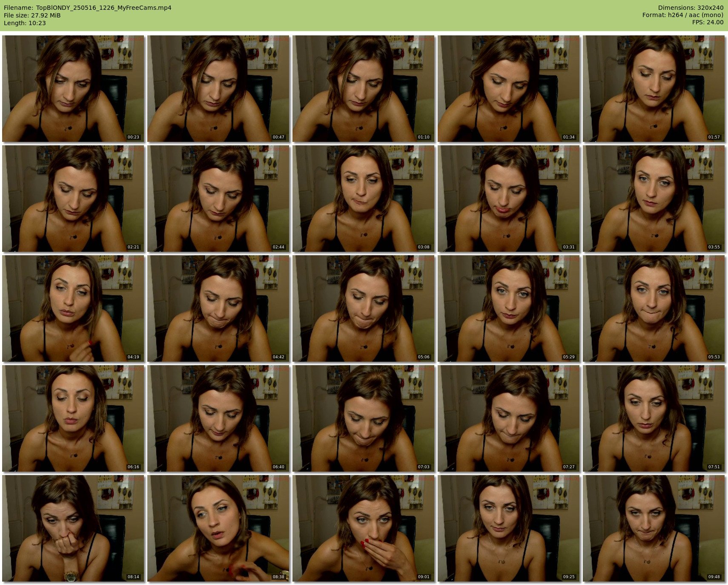728x585 pixels.
Task: Pick the 03:55 video frame
Action: point(654,199)
